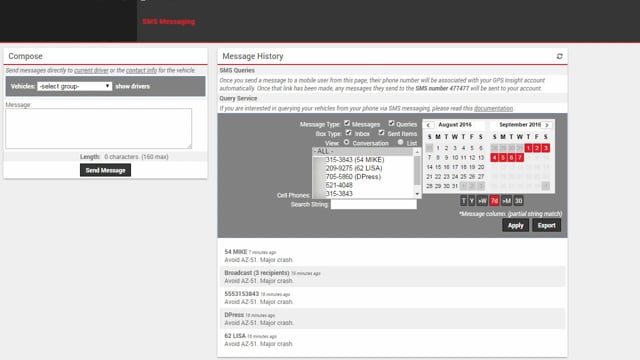This screenshot has height=360, width=640.
Task: Click the Export button
Action: coord(547,225)
